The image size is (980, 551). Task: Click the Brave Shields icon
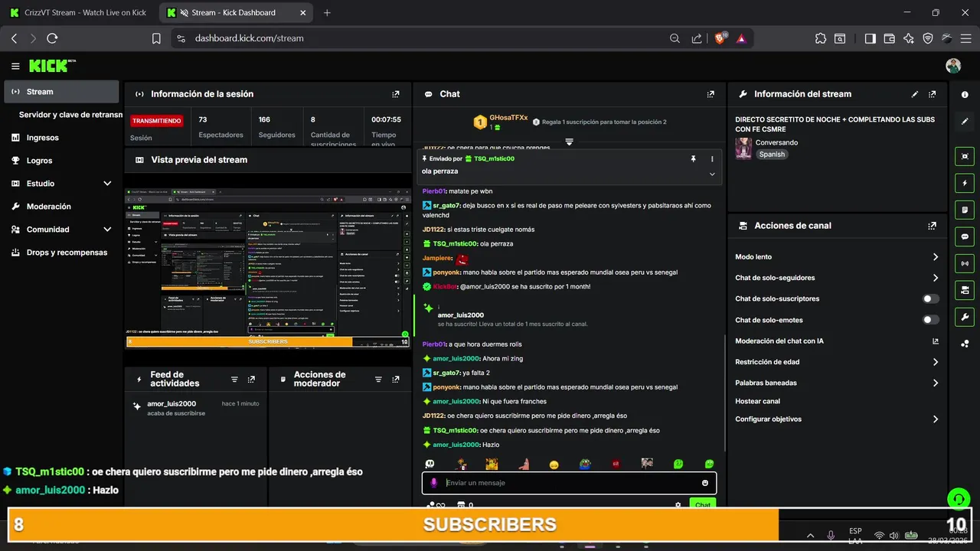[720, 38]
